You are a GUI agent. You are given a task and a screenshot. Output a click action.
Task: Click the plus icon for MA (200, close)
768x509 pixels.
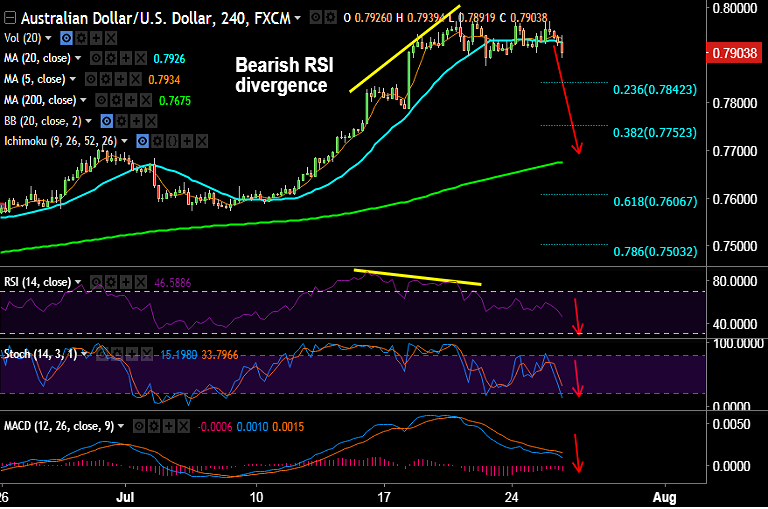pyautogui.click(x=131, y=100)
